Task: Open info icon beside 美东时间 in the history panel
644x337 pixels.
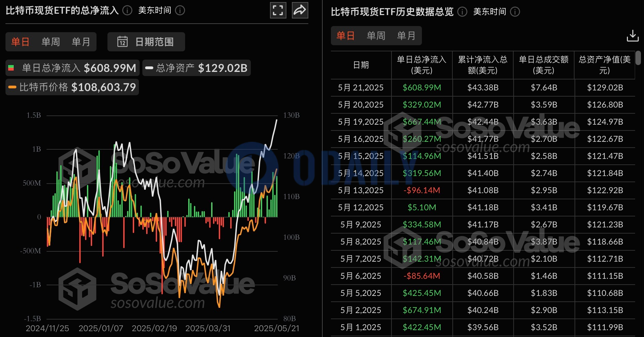Action: [x=515, y=12]
